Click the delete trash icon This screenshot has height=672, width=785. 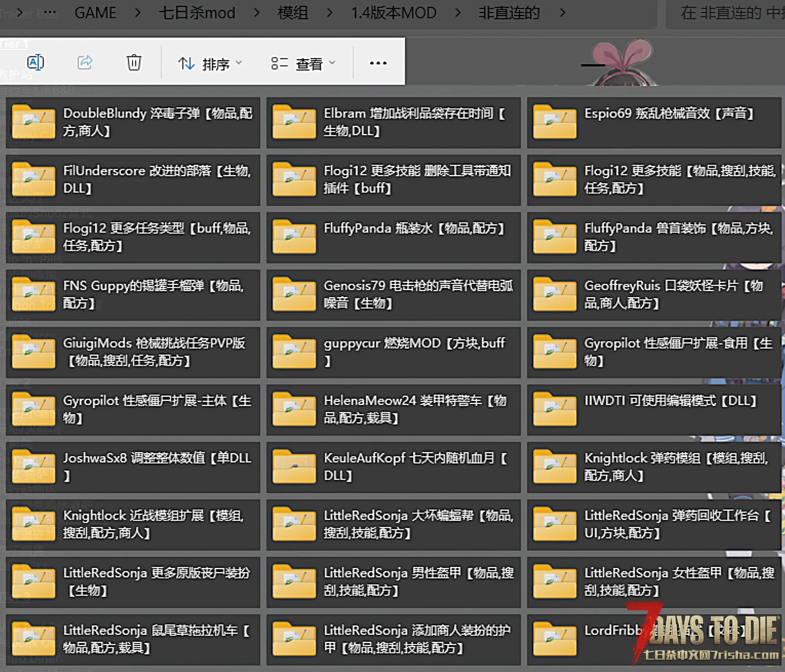coord(134,62)
